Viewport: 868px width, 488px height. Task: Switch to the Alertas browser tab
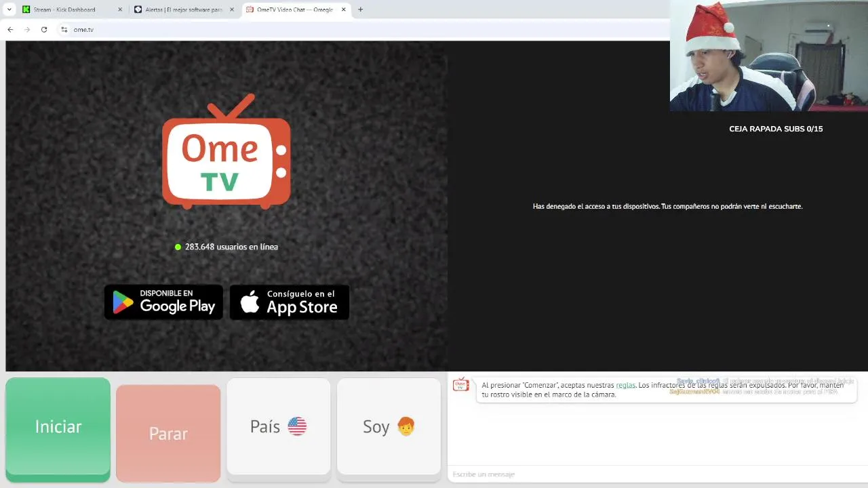184,9
